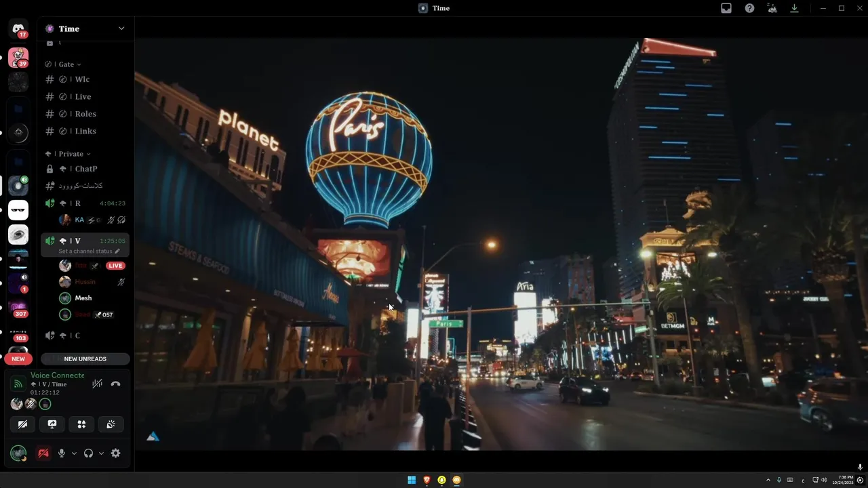Open Discord direct messages home icon
The image size is (868, 488).
click(x=18, y=28)
